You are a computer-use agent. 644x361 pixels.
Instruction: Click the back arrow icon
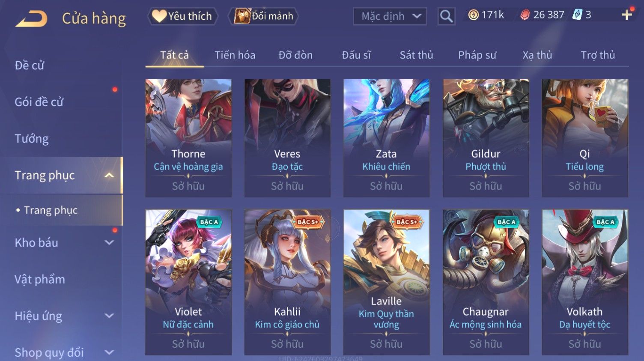tap(31, 18)
